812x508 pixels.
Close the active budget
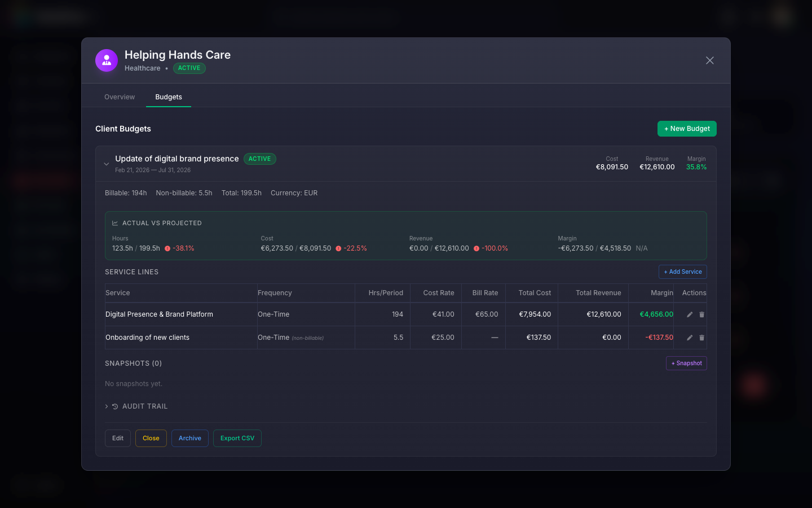click(151, 438)
